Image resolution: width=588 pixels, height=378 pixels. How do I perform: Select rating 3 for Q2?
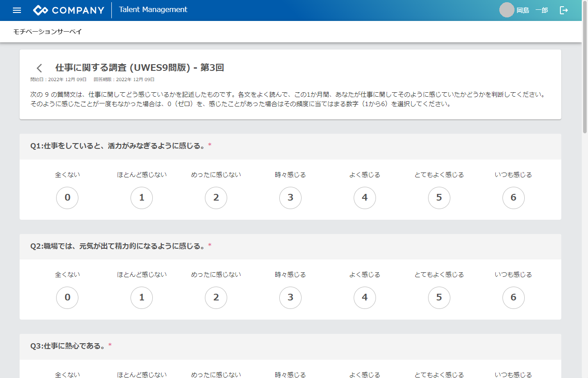pos(290,298)
